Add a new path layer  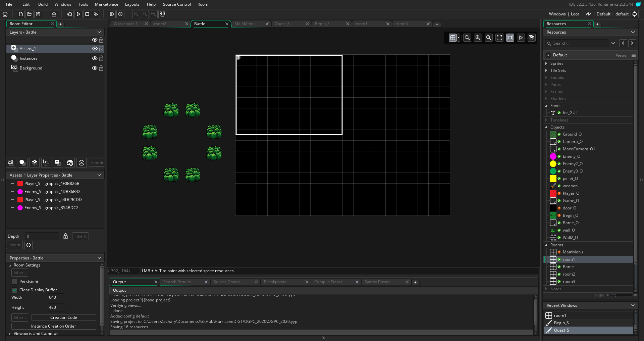(x=46, y=163)
